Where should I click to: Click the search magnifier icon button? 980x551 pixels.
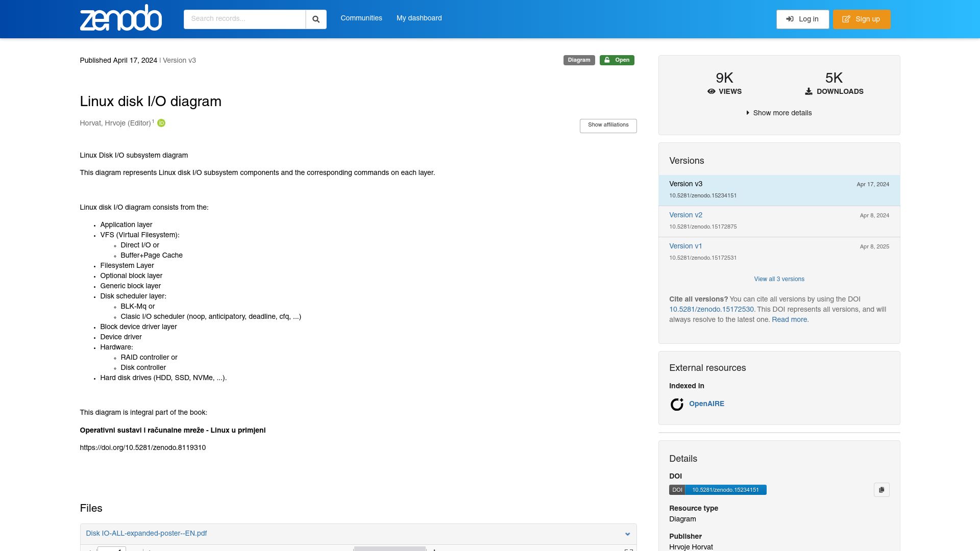click(x=316, y=19)
